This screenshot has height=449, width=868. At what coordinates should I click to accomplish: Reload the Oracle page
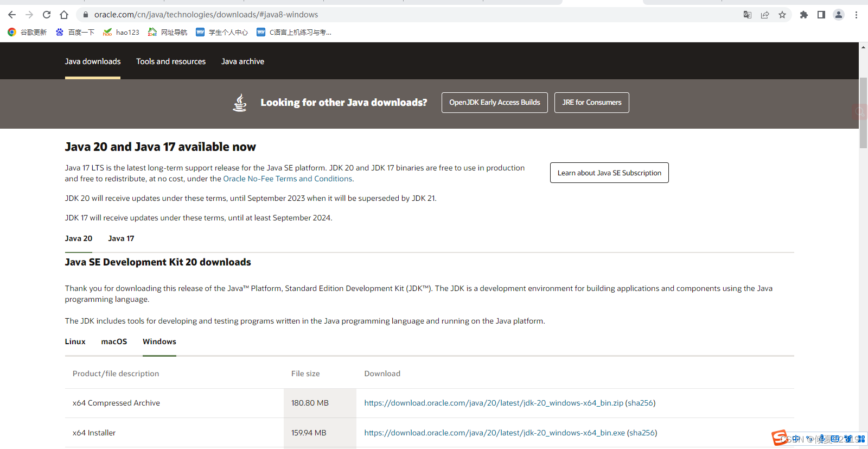(47, 15)
